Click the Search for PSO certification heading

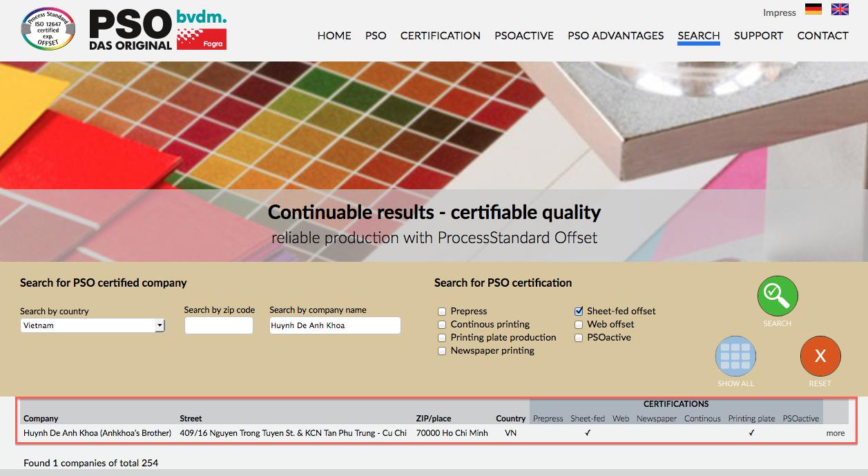503,283
